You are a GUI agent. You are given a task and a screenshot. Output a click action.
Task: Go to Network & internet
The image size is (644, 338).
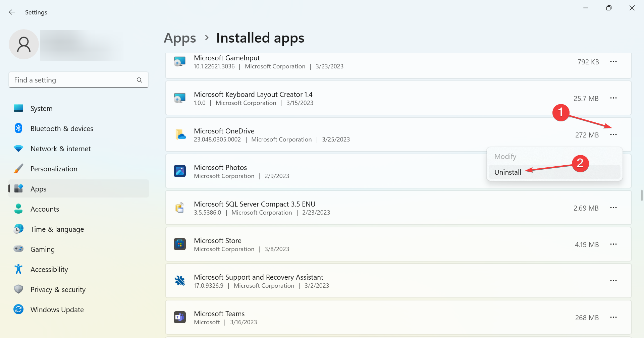point(78,149)
